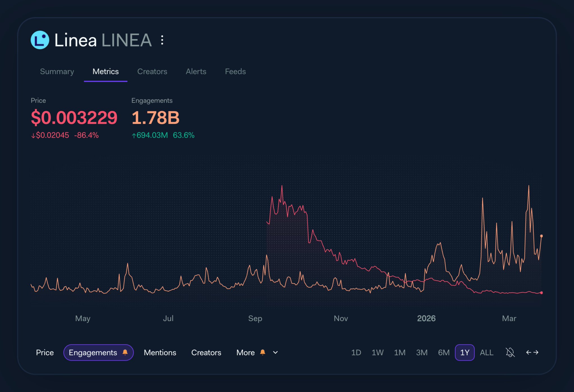Click the orange engagements endpoint dot
This screenshot has width=574, height=392.
click(x=541, y=236)
